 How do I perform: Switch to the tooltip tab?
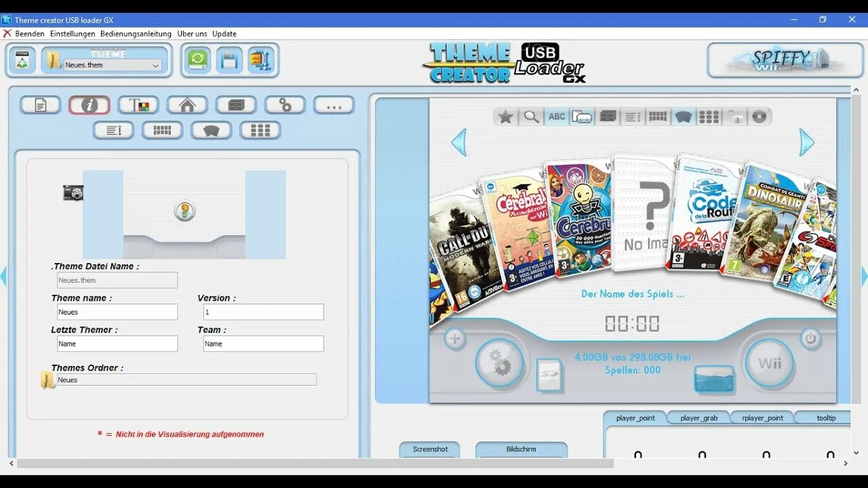tap(826, 418)
